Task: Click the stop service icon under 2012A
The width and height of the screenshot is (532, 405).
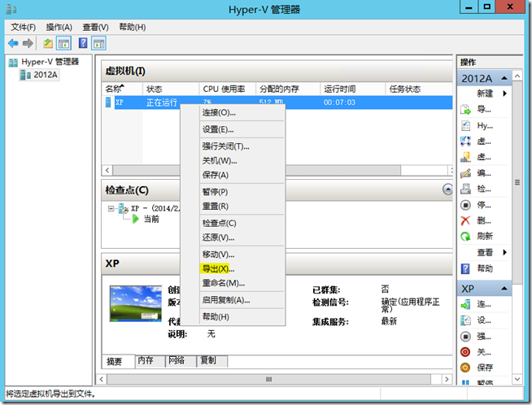Action: coord(465,205)
